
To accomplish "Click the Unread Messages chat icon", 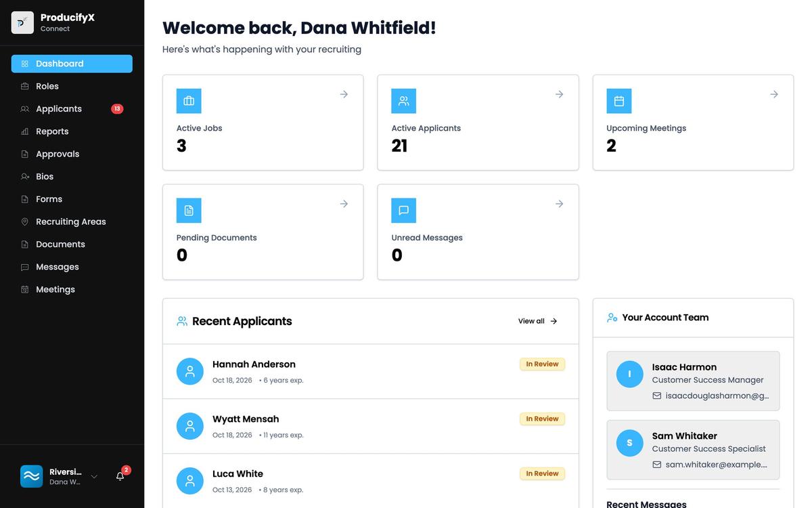I will pyautogui.click(x=404, y=211).
